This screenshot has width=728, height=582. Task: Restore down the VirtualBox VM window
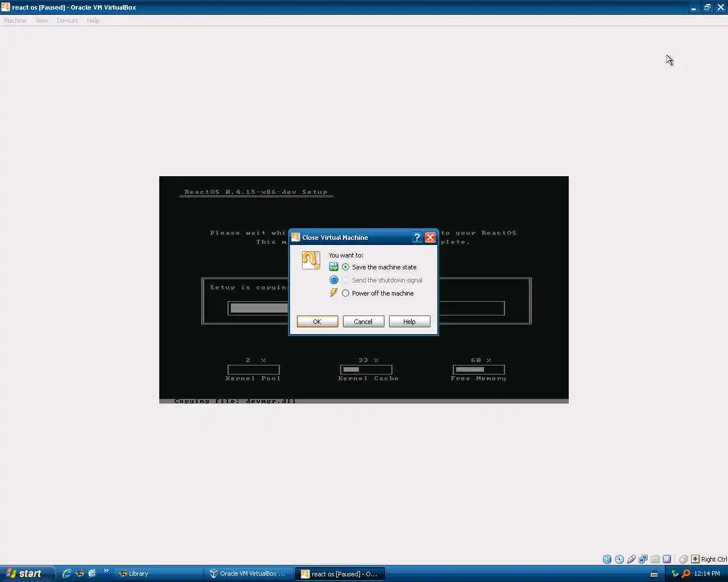coord(707,7)
